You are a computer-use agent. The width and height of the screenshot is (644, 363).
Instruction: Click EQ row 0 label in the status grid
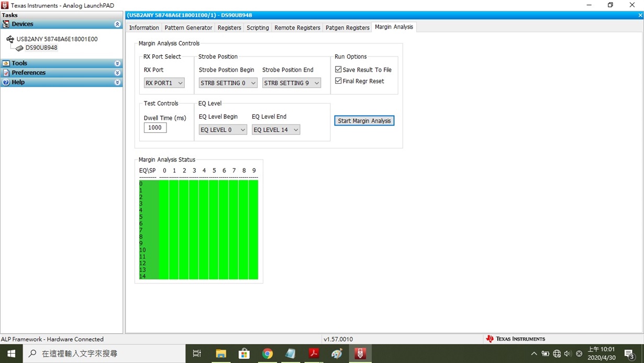[x=141, y=184]
